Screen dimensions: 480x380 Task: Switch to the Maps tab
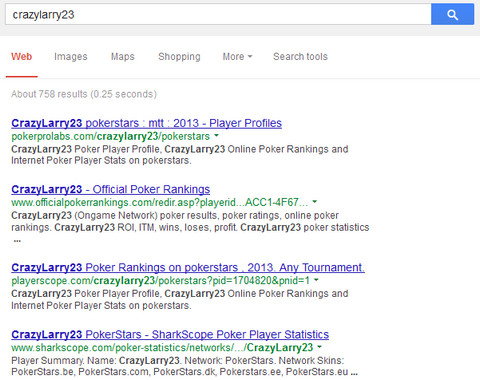tap(123, 57)
